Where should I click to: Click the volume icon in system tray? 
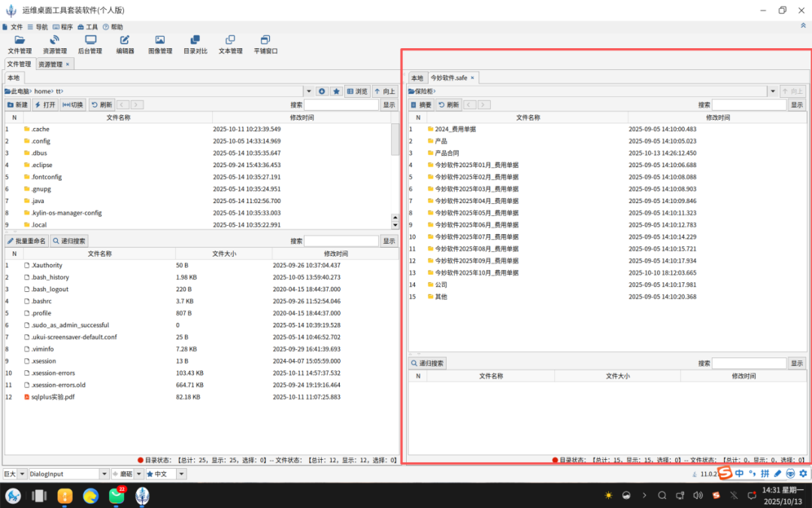click(698, 495)
